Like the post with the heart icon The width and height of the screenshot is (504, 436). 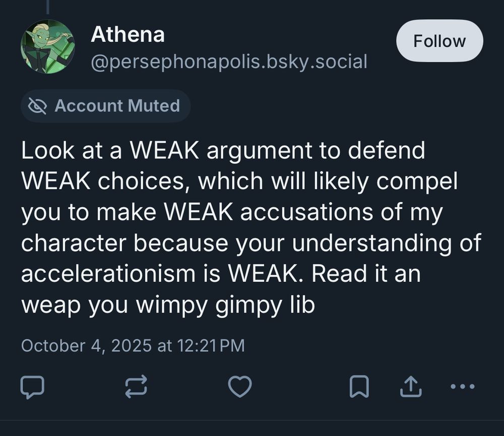click(240, 387)
